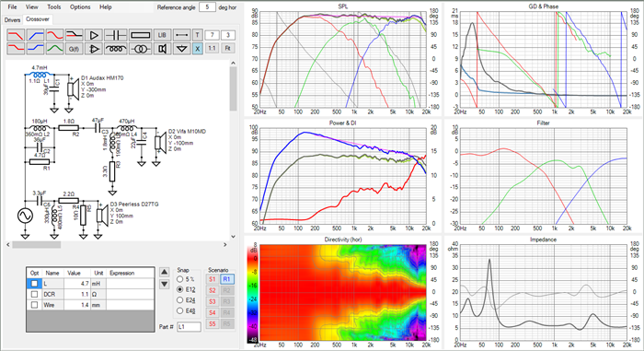
Task: Tick the Opt checkbox for L
Action: pyautogui.click(x=34, y=284)
